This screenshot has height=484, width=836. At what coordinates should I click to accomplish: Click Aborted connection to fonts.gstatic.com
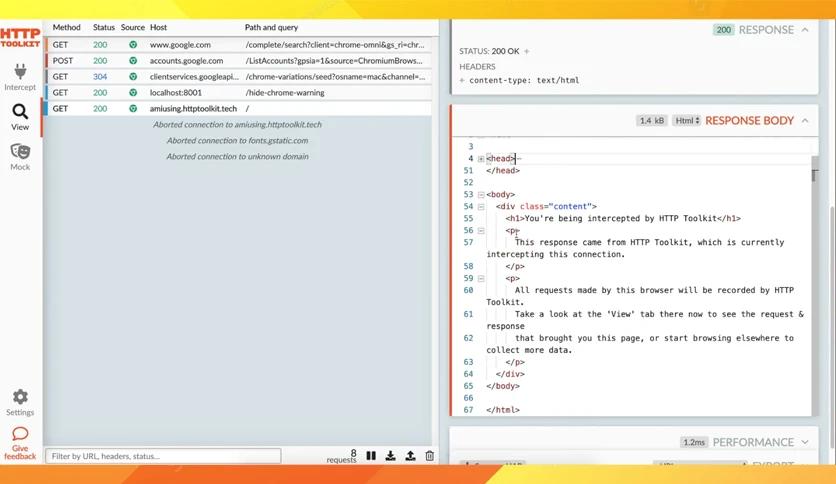coord(237,141)
